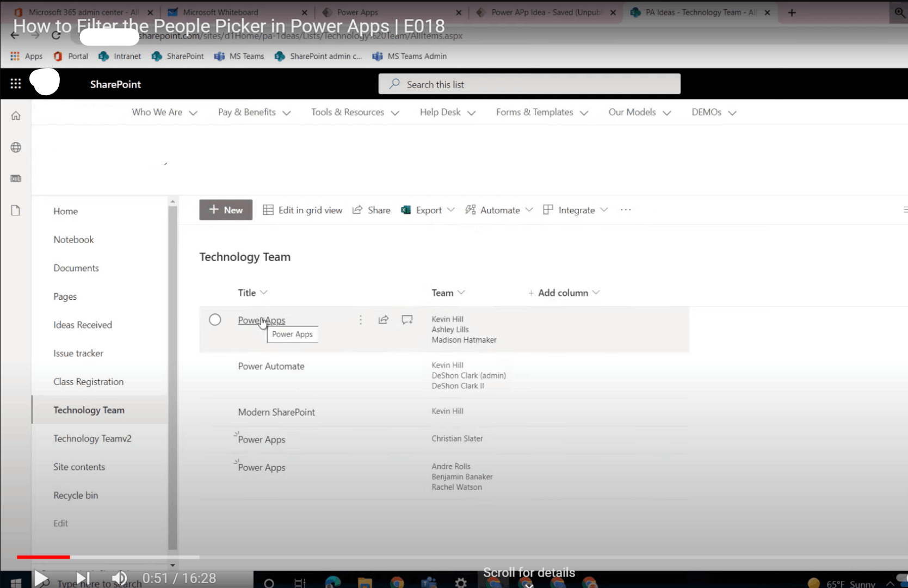Open comments icon on Power Apps row

[x=407, y=320]
